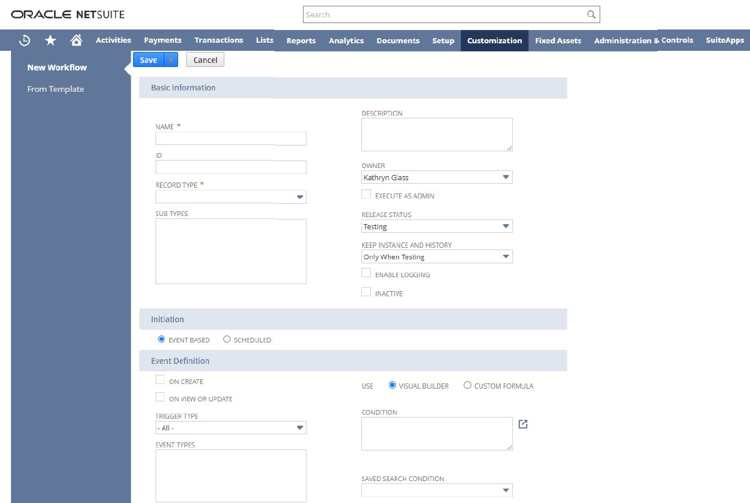
Task: Click into the Name field
Action: pos(231,139)
